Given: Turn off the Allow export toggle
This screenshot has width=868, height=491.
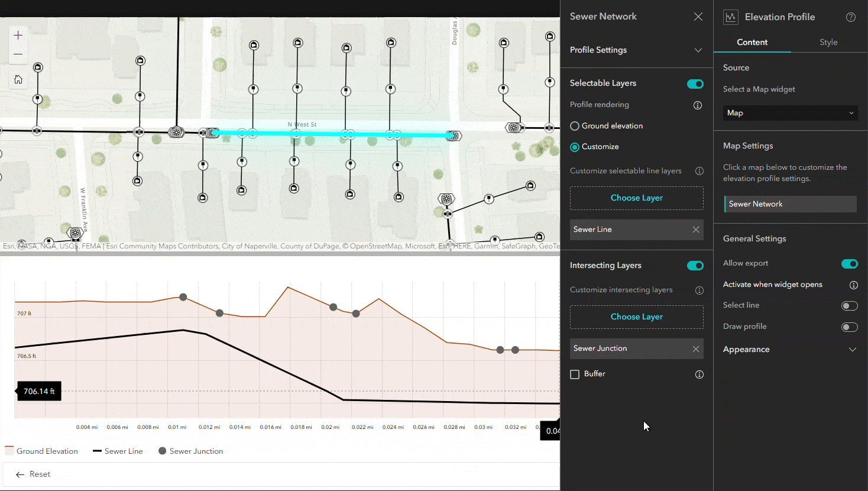Looking at the screenshot, I should tap(850, 263).
